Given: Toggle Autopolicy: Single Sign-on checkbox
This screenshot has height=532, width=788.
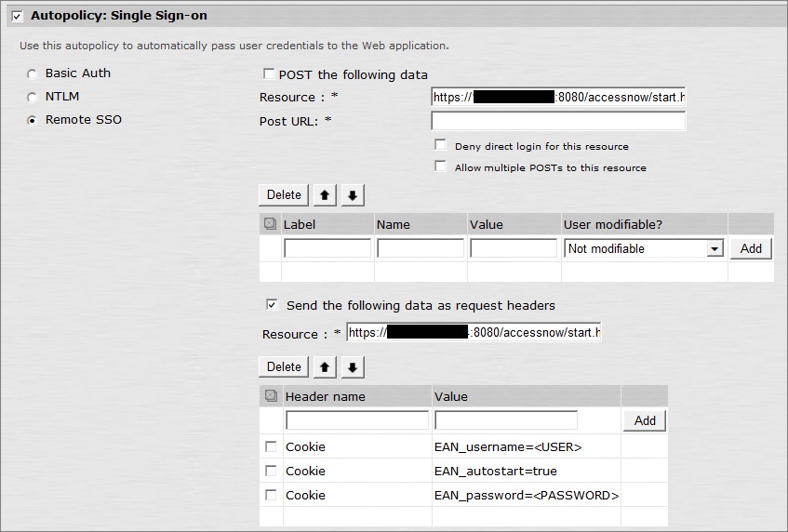Looking at the screenshot, I should tap(17, 16).
